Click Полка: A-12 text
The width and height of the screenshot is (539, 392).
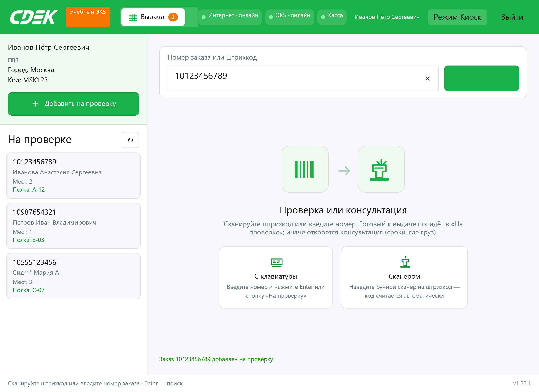pos(29,190)
